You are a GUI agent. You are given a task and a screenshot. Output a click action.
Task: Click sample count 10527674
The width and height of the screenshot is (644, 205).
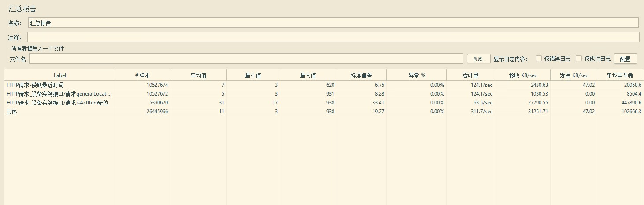(157, 85)
